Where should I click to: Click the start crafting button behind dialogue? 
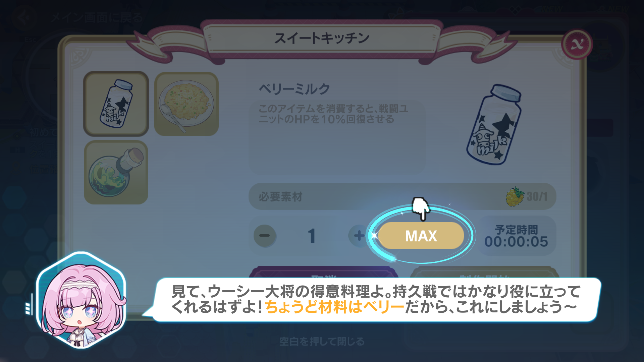click(485, 272)
